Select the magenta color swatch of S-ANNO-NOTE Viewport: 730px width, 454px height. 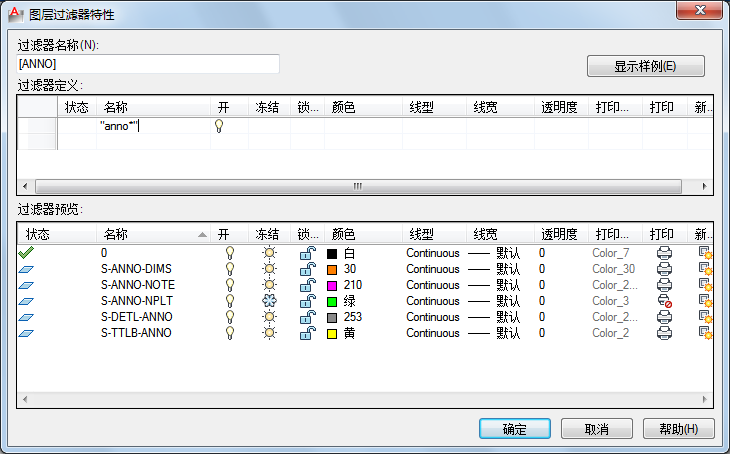click(333, 285)
